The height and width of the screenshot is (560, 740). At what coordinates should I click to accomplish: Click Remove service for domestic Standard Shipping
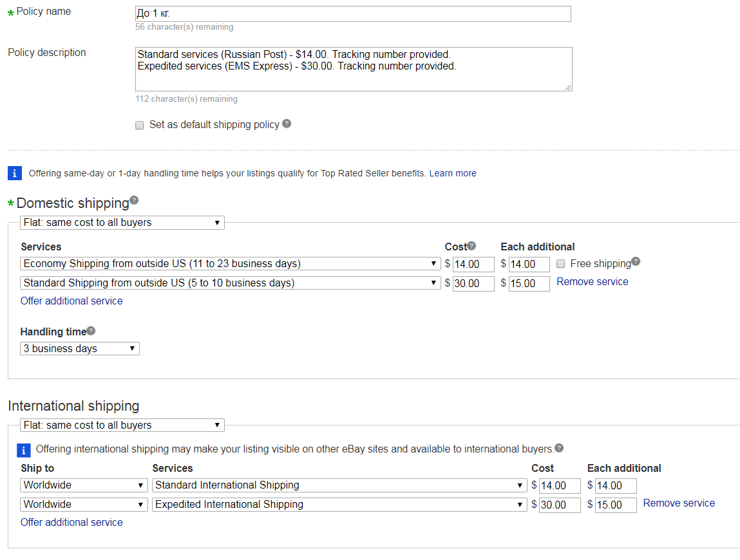(x=592, y=282)
